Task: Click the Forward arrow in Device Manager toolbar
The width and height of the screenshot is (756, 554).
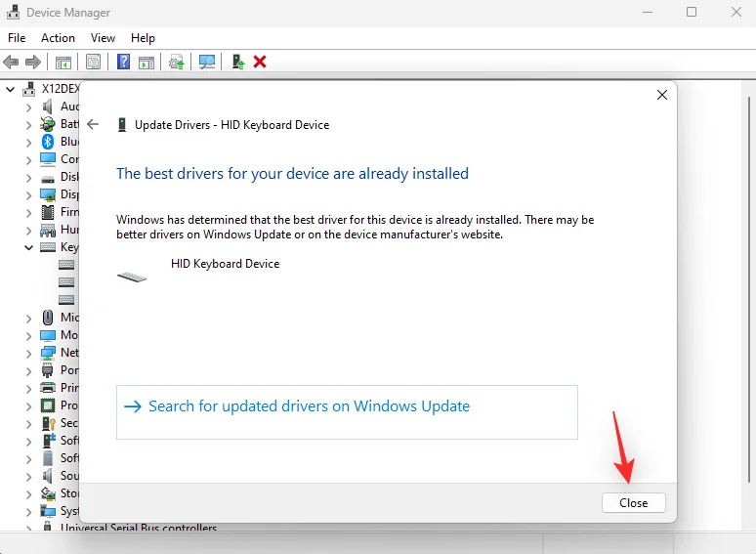Action: [33, 63]
